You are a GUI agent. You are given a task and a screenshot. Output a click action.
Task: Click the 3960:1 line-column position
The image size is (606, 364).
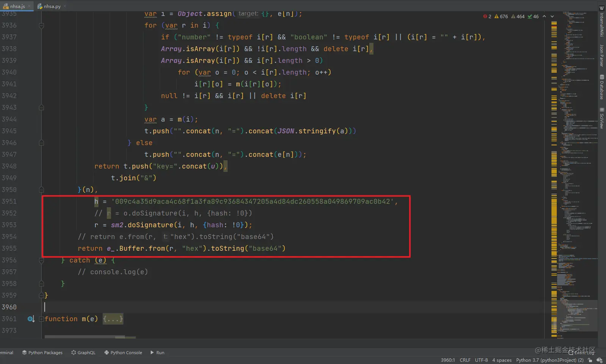448,360
